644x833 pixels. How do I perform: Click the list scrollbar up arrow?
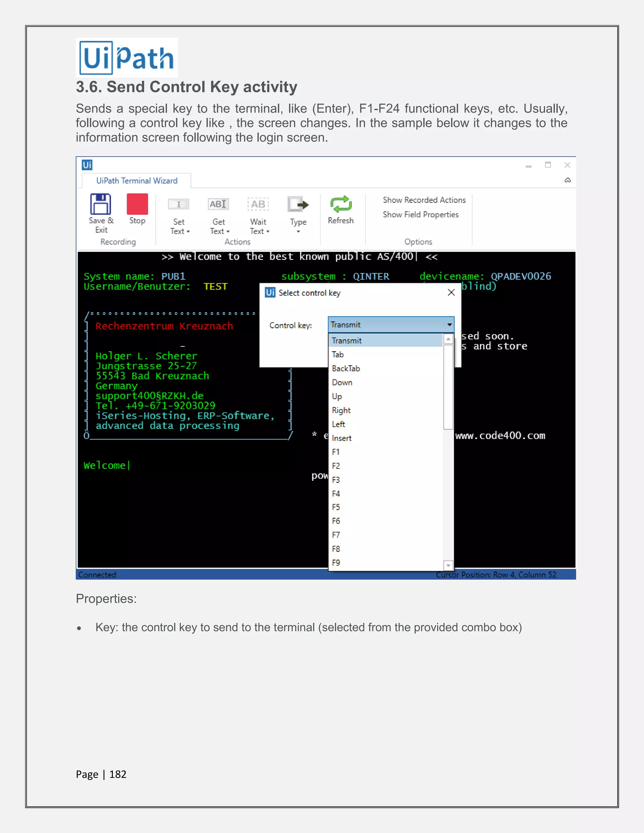pos(448,339)
